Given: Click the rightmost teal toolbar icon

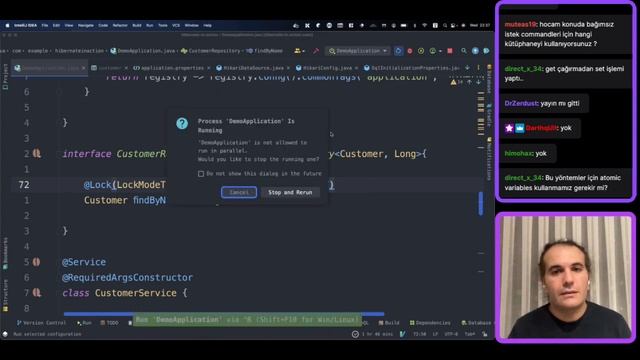Looking at the screenshot, I should [x=486, y=51].
